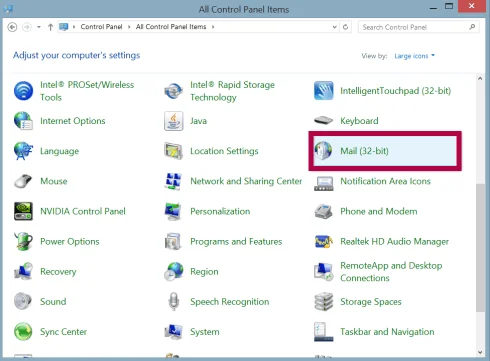Expand the chevron after All Control Panel Items

point(213,27)
